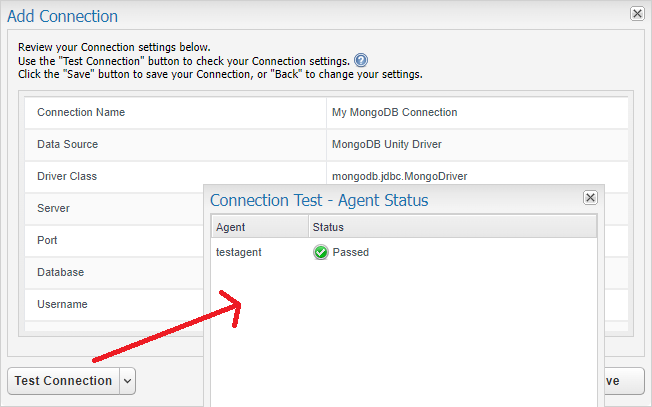Click the Add Connection dialog title
652x407 pixels.
click(62, 16)
